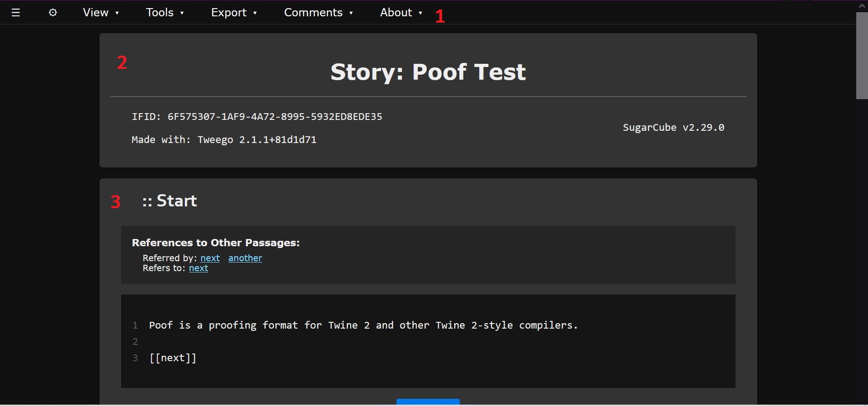868x406 pixels.
Task: Follow the 'next' link in Referred by
Action: pos(210,258)
